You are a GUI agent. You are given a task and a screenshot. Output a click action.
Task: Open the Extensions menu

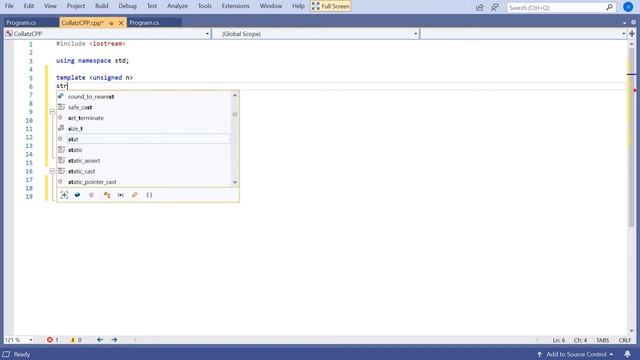pos(236,6)
